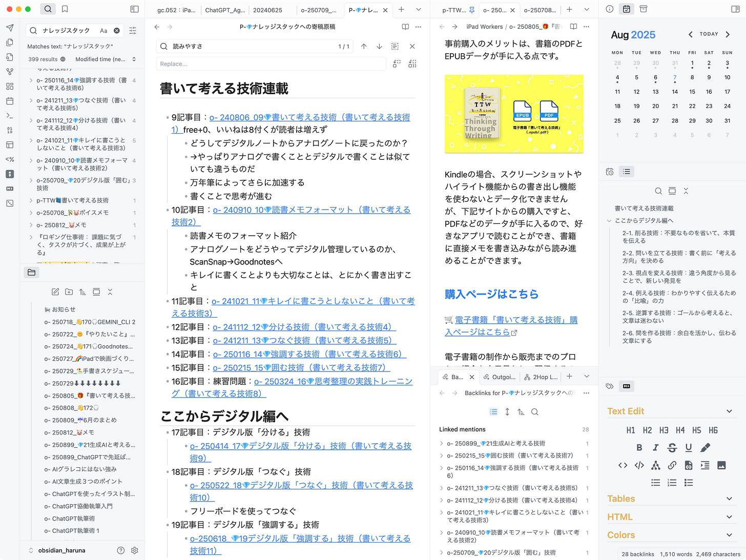Screen dimensions: 746x560
Task: Open the Bookmarks tab in left sidebar
Action: pyautogui.click(x=65, y=9)
